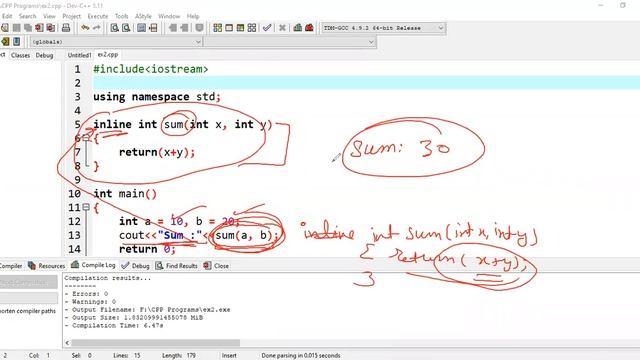
Task: Click the 'Insert' mode status bar entry
Action: coord(229,356)
